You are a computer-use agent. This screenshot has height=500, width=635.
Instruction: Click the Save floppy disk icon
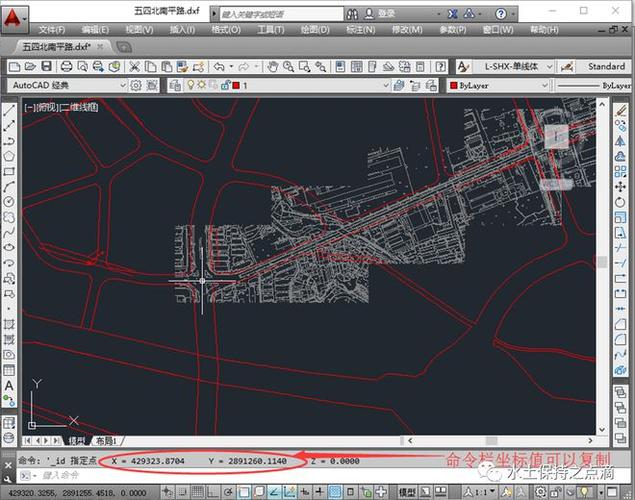click(47, 66)
